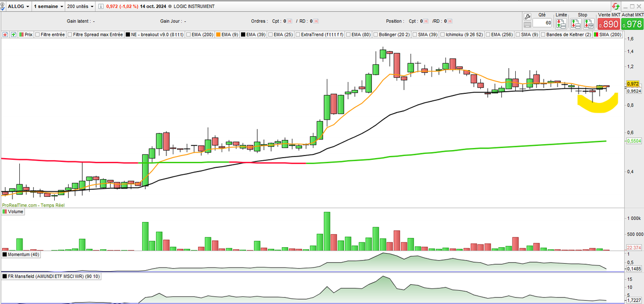Enable the Bollinger (20 2) checkbox

(x=375, y=34)
